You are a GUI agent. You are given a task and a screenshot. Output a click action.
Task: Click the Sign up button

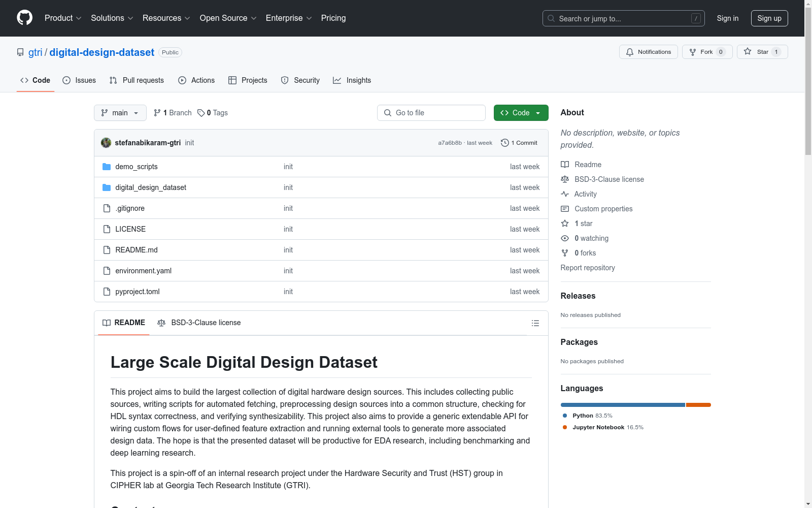(769, 18)
